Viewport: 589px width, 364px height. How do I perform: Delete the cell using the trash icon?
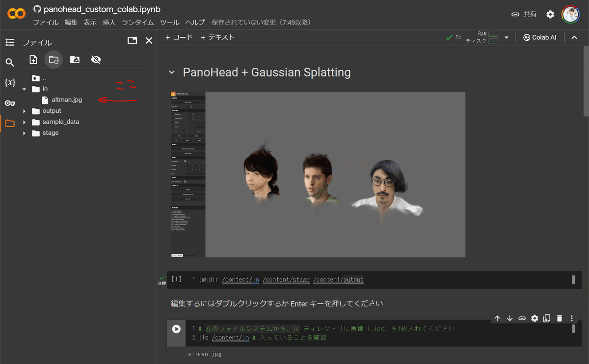[x=559, y=318]
